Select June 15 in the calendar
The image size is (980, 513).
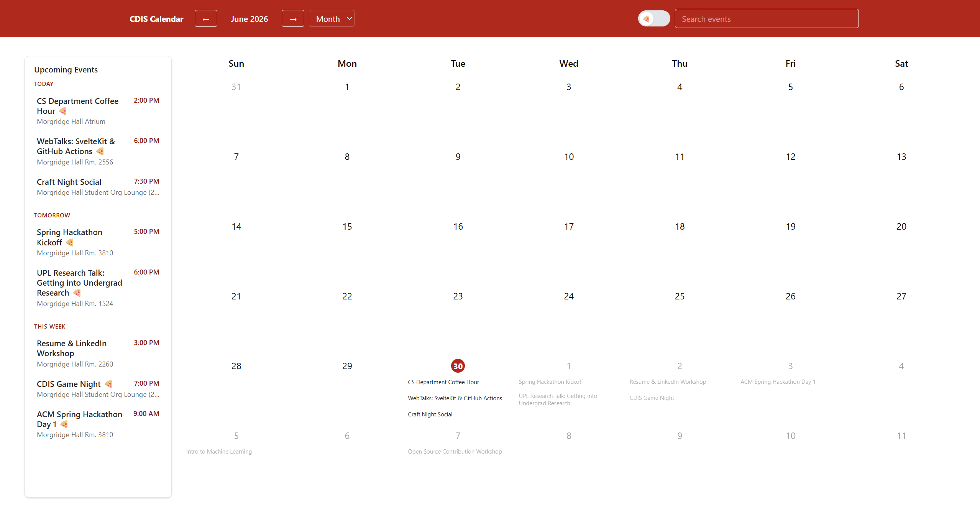347,227
